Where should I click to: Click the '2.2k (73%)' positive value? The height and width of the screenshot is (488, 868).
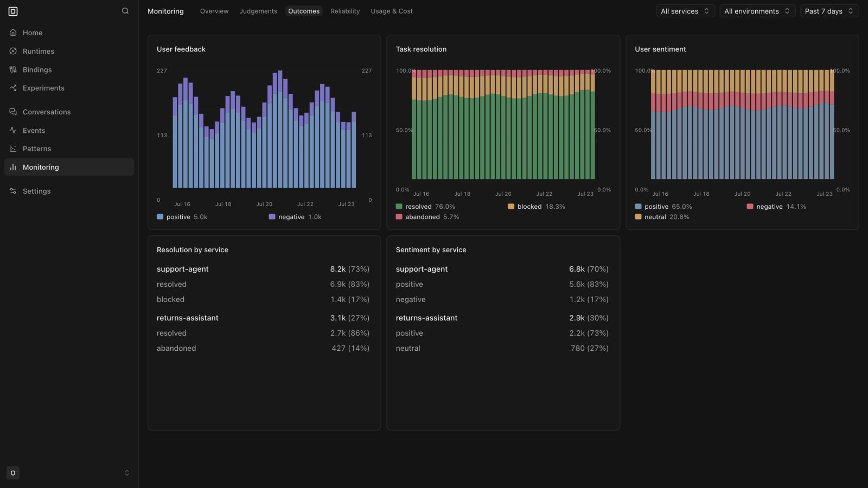589,333
